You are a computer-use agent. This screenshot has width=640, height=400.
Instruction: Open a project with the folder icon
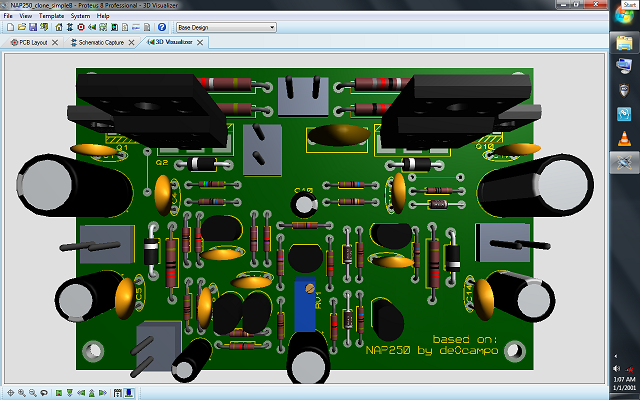pyautogui.click(x=22, y=27)
